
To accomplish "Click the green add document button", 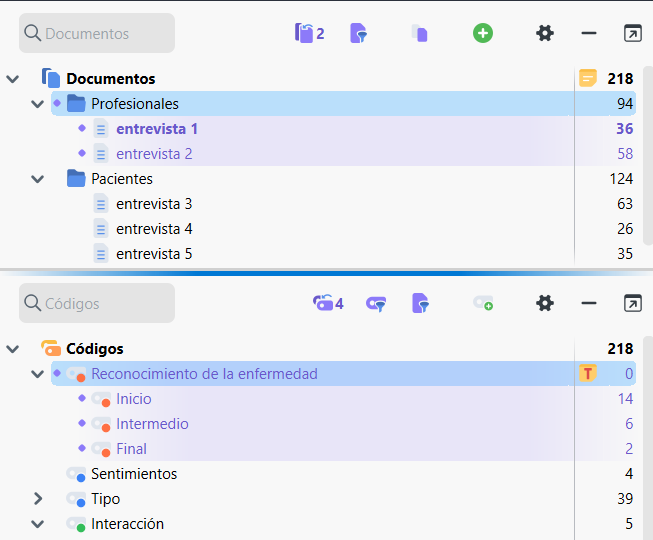I will [x=483, y=33].
